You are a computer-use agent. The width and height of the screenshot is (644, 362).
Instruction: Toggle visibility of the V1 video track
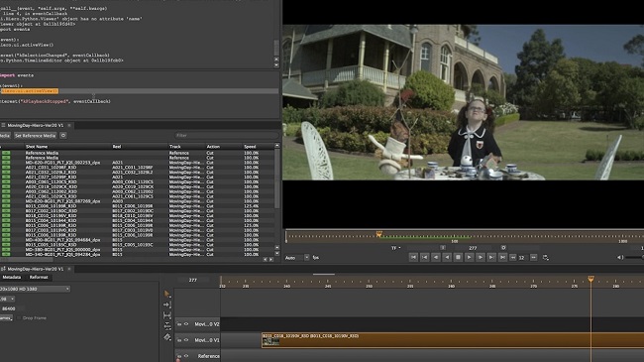(186, 340)
